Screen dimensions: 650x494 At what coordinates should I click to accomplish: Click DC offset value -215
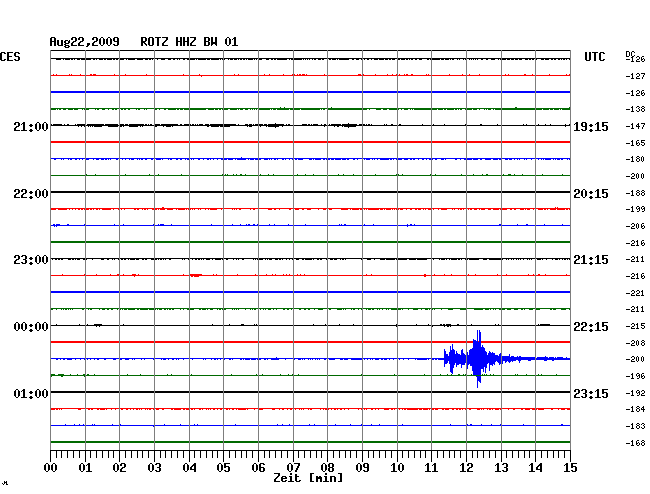pos(635,327)
